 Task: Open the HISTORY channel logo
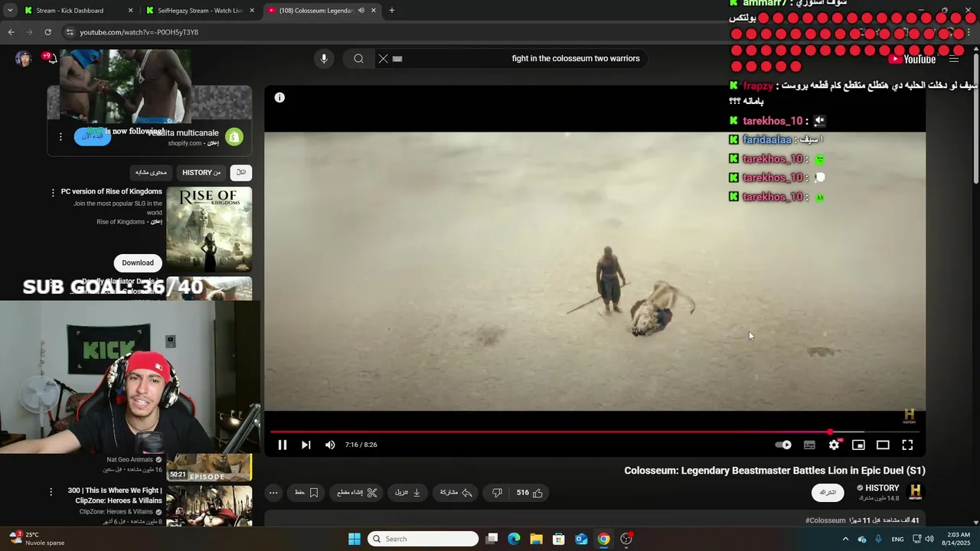(915, 492)
